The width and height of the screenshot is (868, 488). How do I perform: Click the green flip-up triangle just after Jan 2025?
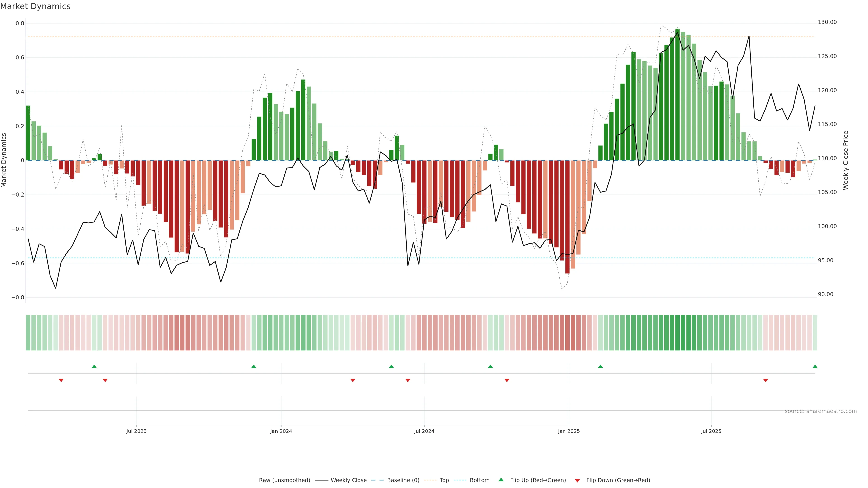tap(600, 366)
